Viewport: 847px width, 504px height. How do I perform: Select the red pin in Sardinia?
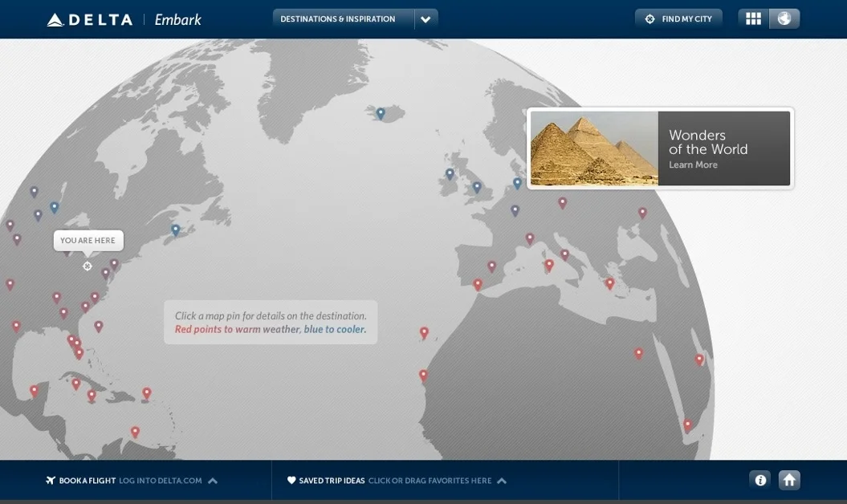549,266
